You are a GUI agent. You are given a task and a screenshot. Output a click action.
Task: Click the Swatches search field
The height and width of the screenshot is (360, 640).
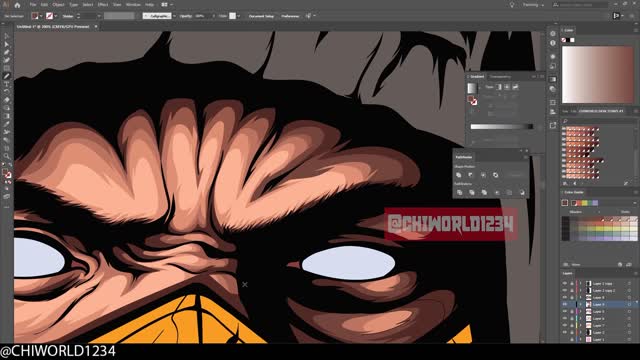(x=599, y=121)
